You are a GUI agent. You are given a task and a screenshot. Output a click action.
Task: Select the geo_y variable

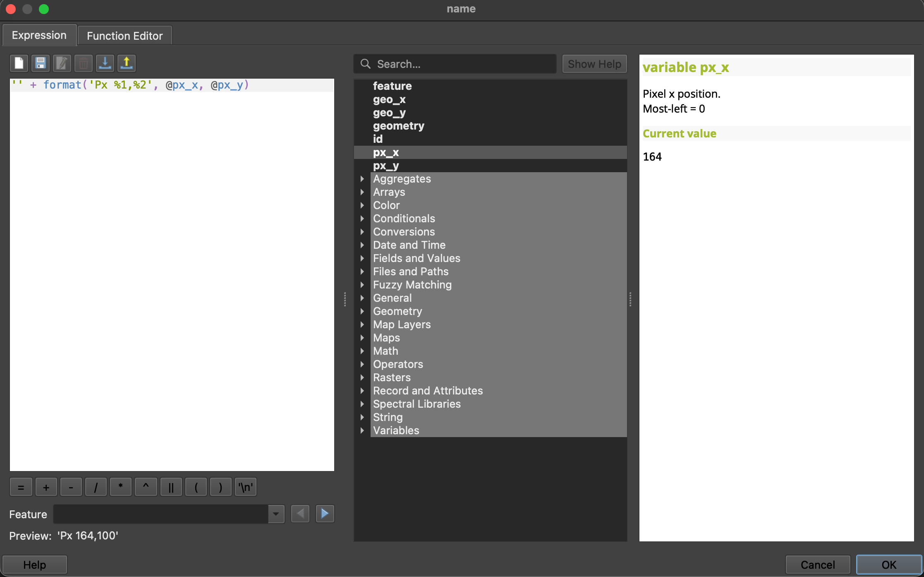[x=491, y=113]
